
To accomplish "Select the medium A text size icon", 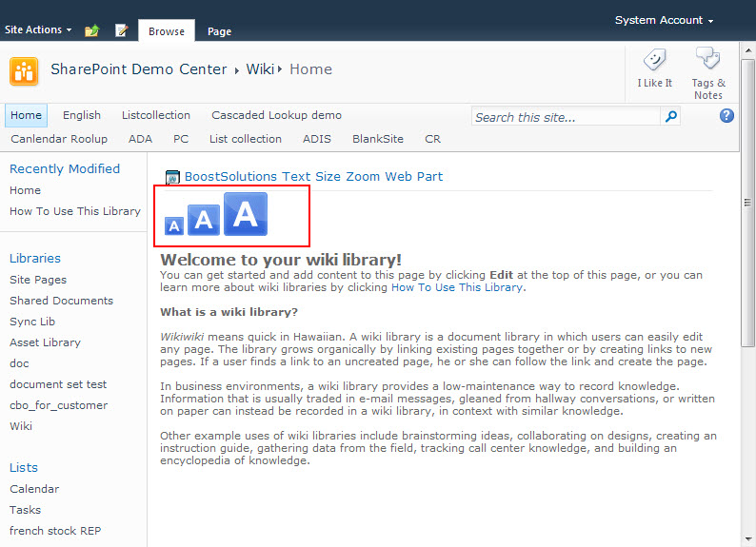I will pos(204,220).
